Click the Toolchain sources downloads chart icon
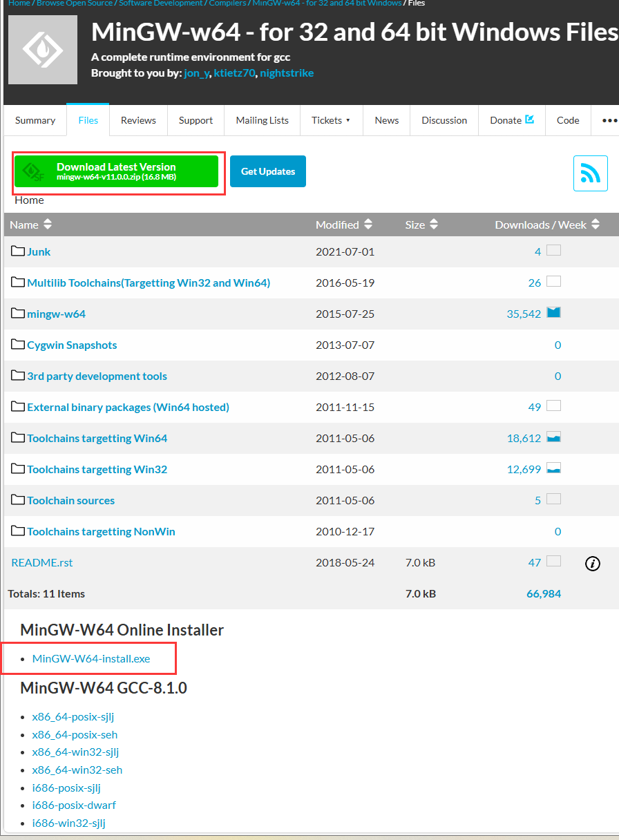Image resolution: width=619 pixels, height=840 pixels. pos(553,499)
